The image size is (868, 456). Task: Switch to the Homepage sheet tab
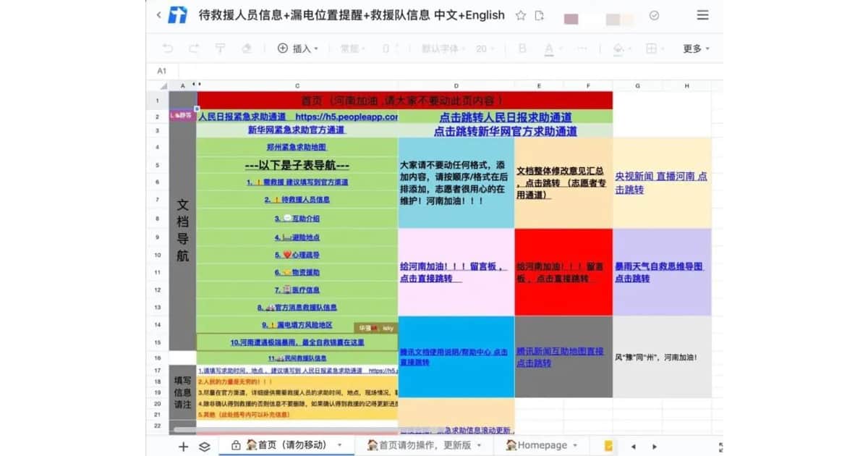pyautogui.click(x=541, y=445)
